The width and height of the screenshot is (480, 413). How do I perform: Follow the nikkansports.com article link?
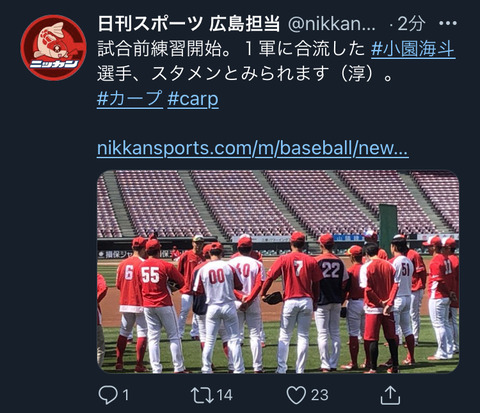253,148
